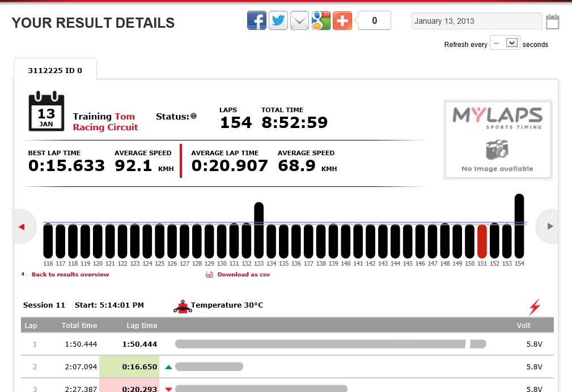This screenshot has width=572, height=392.
Task: Click the January 13, 2013 date field
Action: click(476, 22)
